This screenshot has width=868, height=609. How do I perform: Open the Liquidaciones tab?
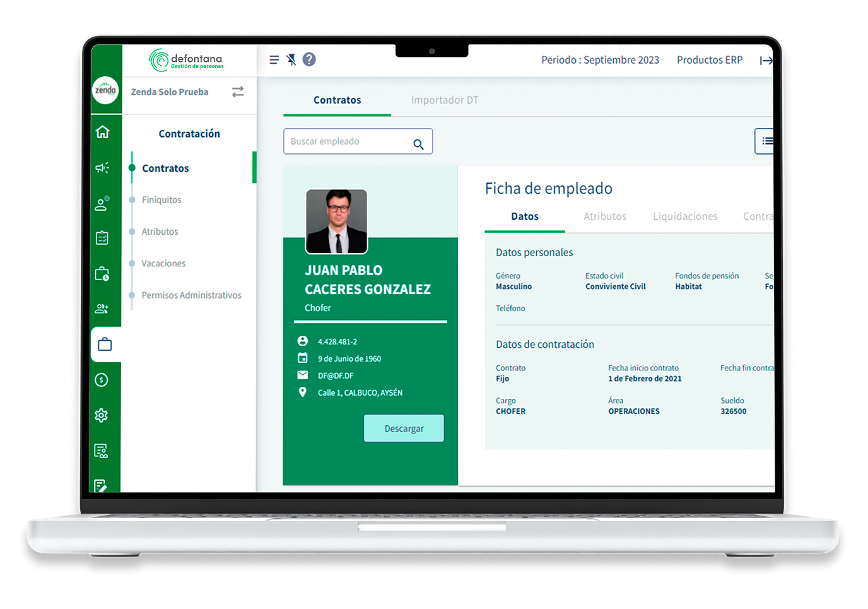[685, 216]
